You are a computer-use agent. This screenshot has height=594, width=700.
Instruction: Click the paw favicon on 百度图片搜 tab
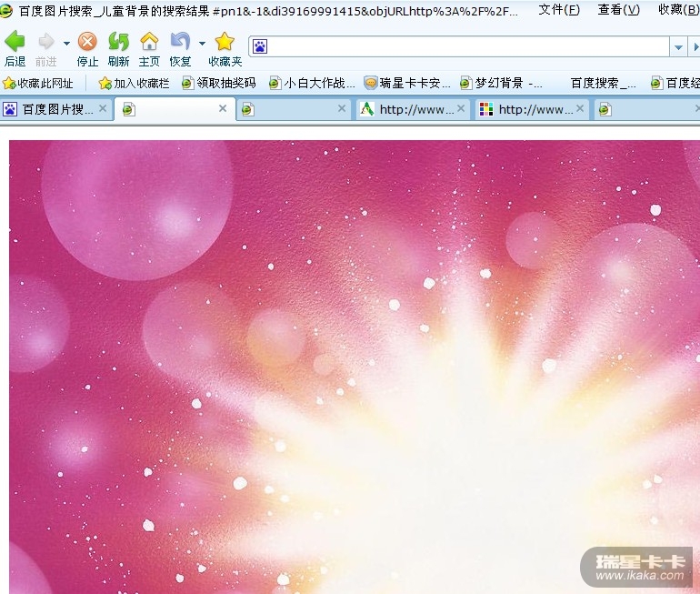click(x=10, y=109)
